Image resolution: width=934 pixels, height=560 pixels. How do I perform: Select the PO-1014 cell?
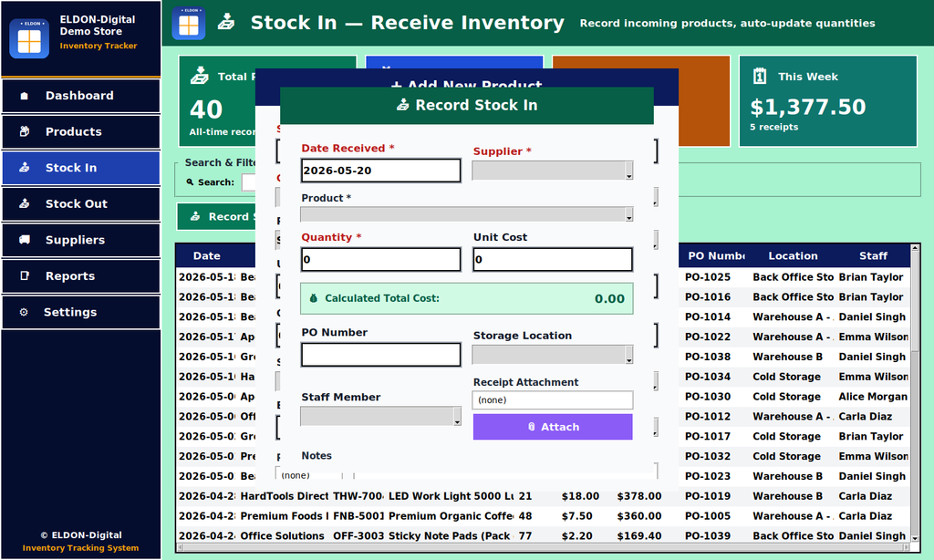708,316
